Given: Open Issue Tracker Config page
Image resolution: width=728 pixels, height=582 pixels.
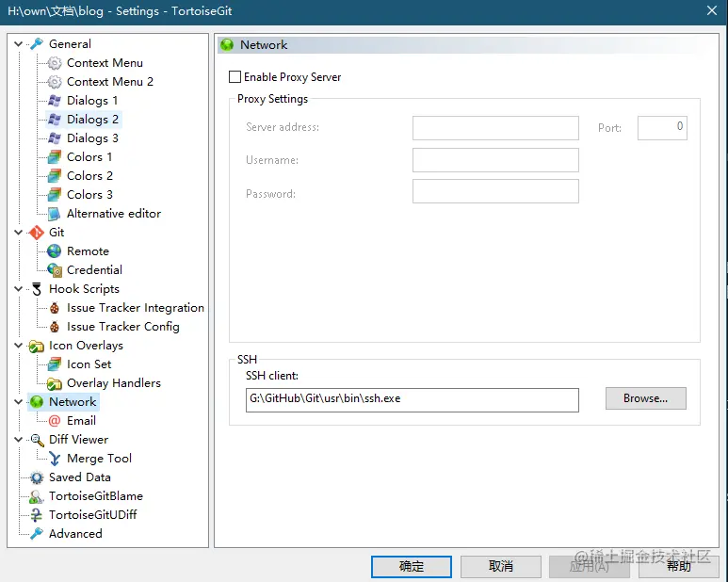Looking at the screenshot, I should 123,327.
